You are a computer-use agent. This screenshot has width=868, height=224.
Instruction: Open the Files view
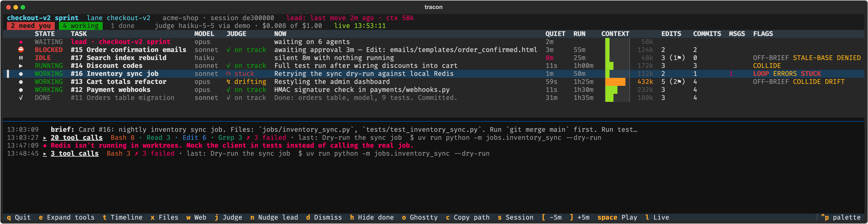coord(165,218)
